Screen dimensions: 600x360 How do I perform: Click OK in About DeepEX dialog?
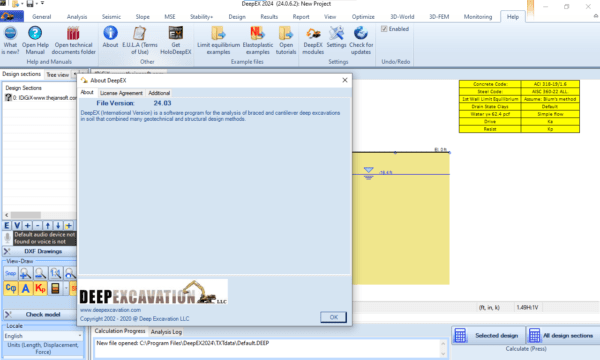click(x=333, y=317)
